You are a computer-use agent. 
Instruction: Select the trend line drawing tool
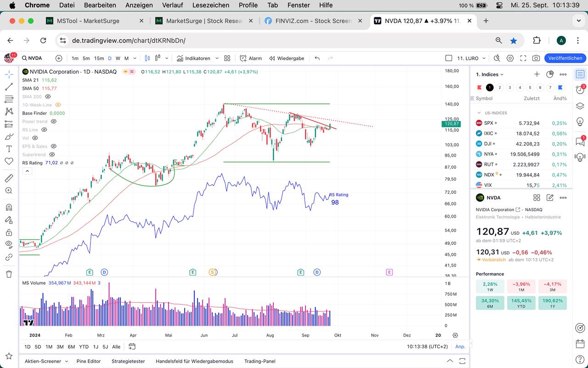[9, 86]
